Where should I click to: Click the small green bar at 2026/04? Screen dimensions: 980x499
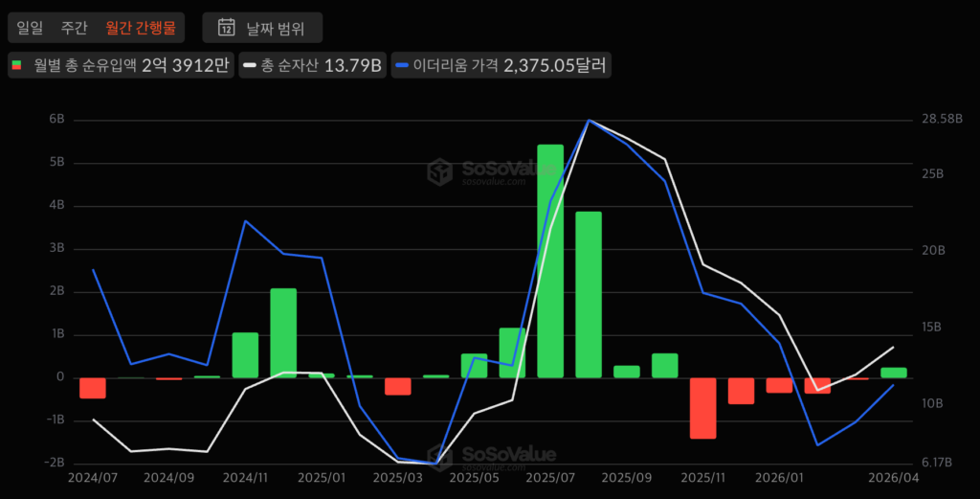point(894,373)
